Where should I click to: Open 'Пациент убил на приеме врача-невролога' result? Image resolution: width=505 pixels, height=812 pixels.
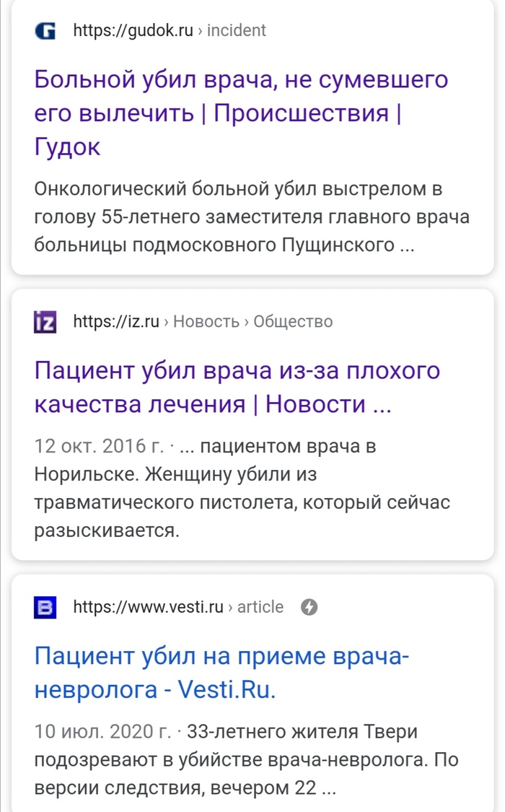click(x=222, y=657)
